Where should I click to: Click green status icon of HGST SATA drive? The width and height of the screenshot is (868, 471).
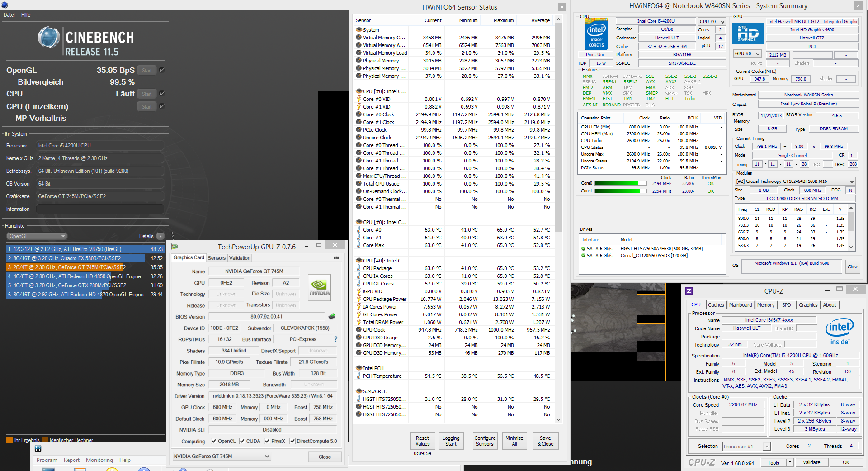pos(583,249)
